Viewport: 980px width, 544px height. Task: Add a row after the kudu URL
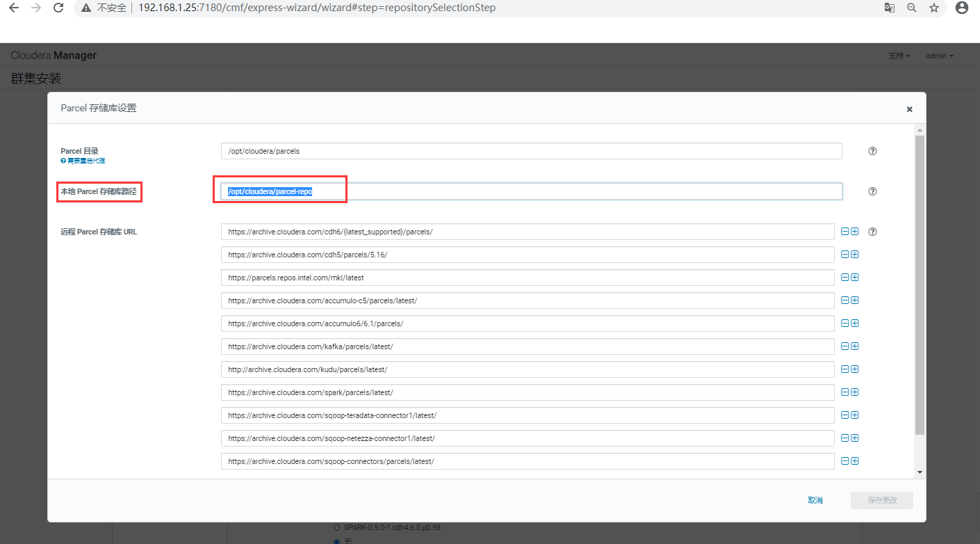[x=855, y=369]
